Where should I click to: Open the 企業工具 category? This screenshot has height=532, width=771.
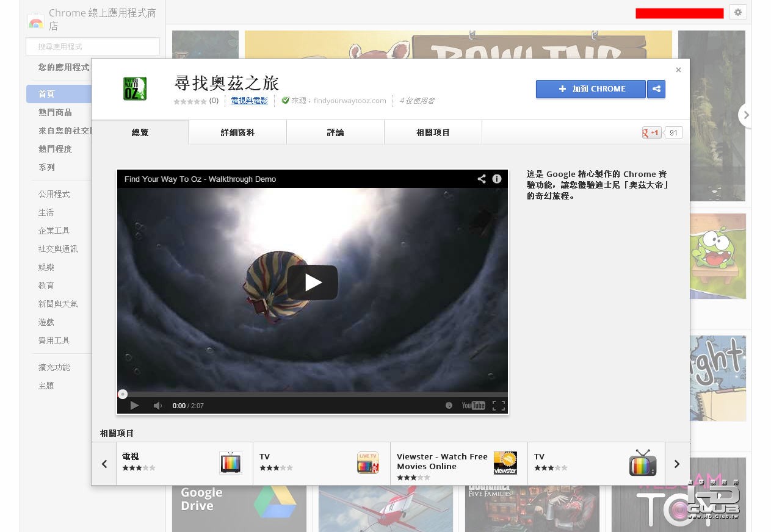click(x=54, y=231)
